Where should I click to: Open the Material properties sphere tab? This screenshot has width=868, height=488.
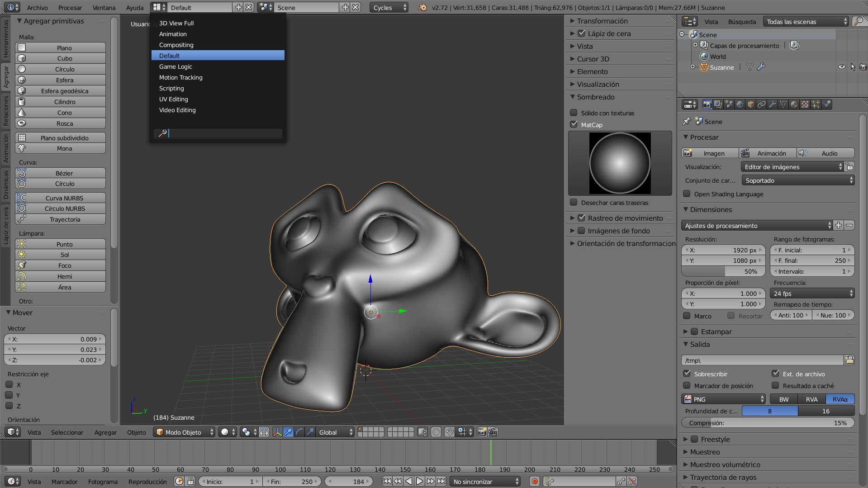794,104
